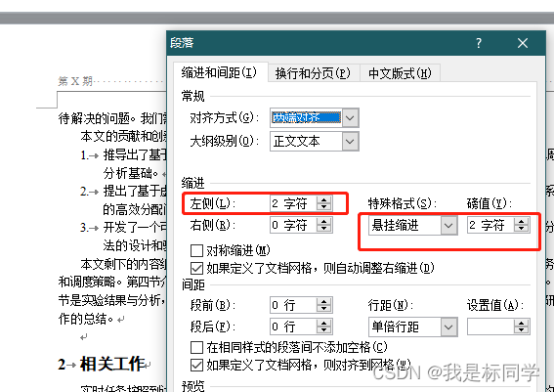Click the 磅值 indent amount field
554x392 pixels.
click(x=490, y=225)
